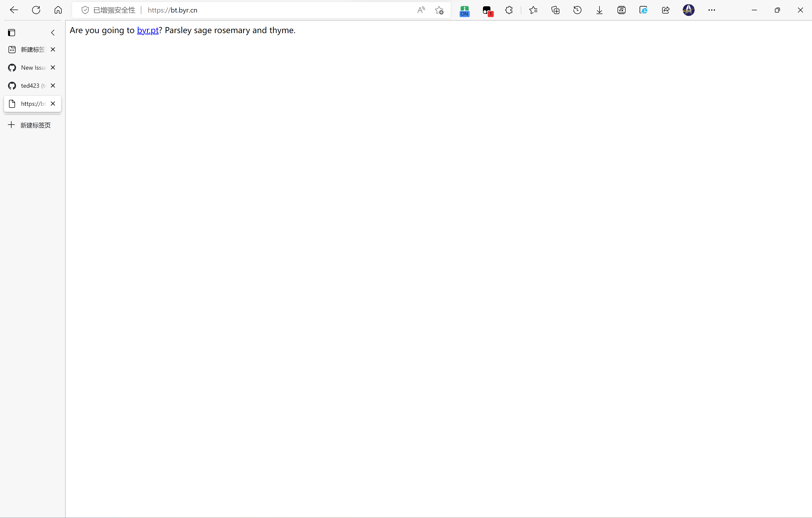812x518 pixels.
Task: Follow the byr.pt hyperlink
Action: click(147, 30)
